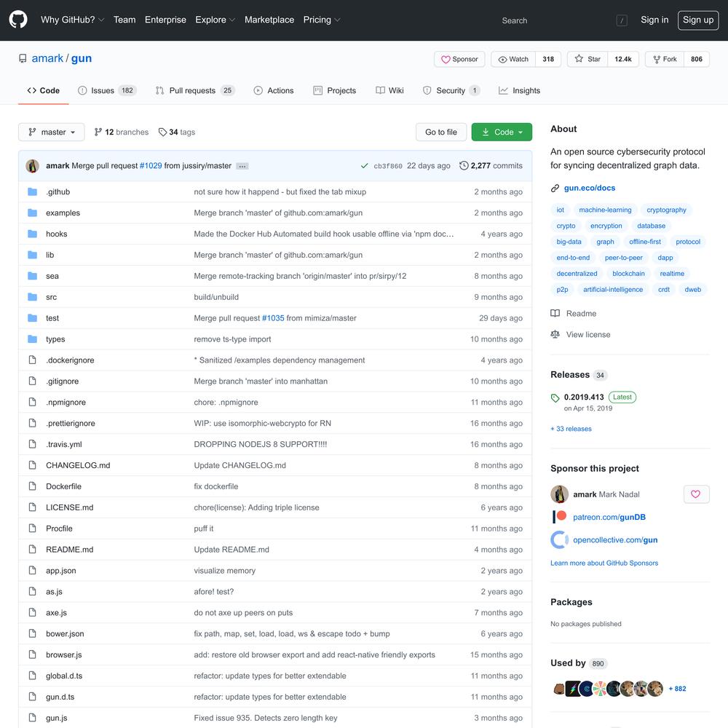Open the master branch dropdown
728x728 pixels.
(52, 132)
